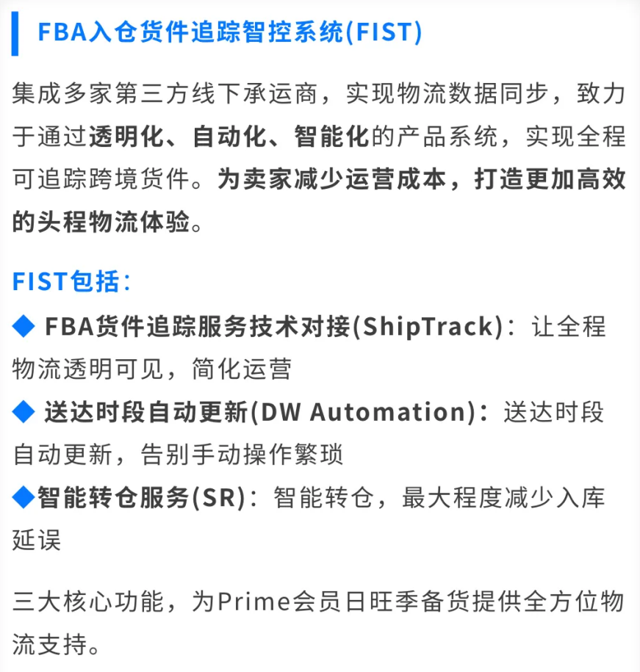Click the blue diamond before 送达时段自动更新

24,412
